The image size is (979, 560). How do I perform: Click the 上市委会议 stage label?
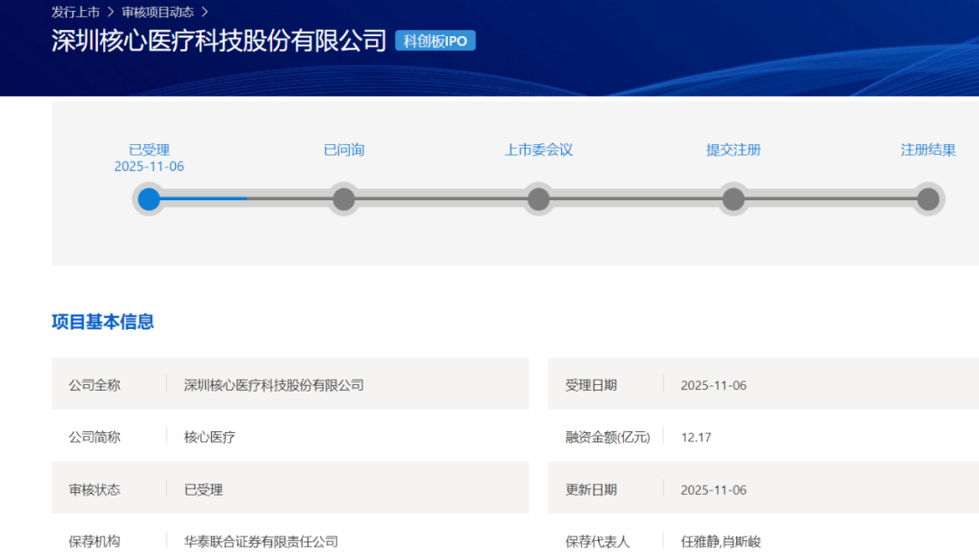click(x=538, y=150)
